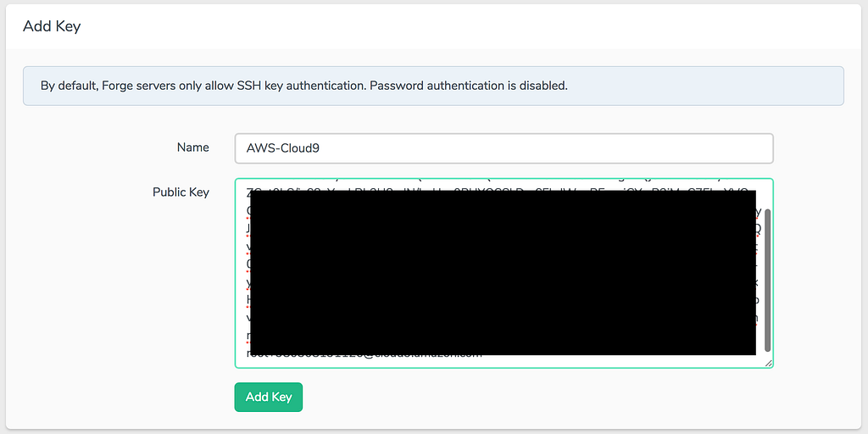Click the Public Key textarea scrollbar thumb
Viewport: 868px width, 434px height.
point(768,280)
